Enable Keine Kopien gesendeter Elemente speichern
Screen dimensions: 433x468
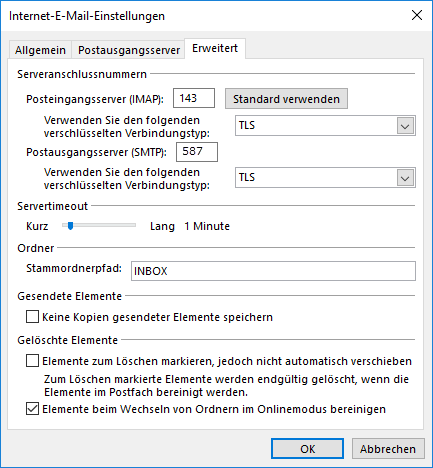32,317
